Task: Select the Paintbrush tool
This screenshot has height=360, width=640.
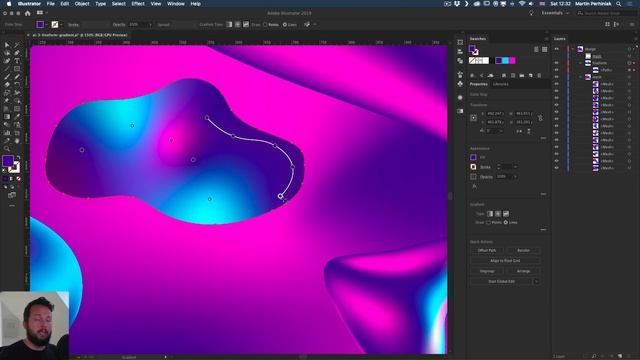Action: coord(7,76)
